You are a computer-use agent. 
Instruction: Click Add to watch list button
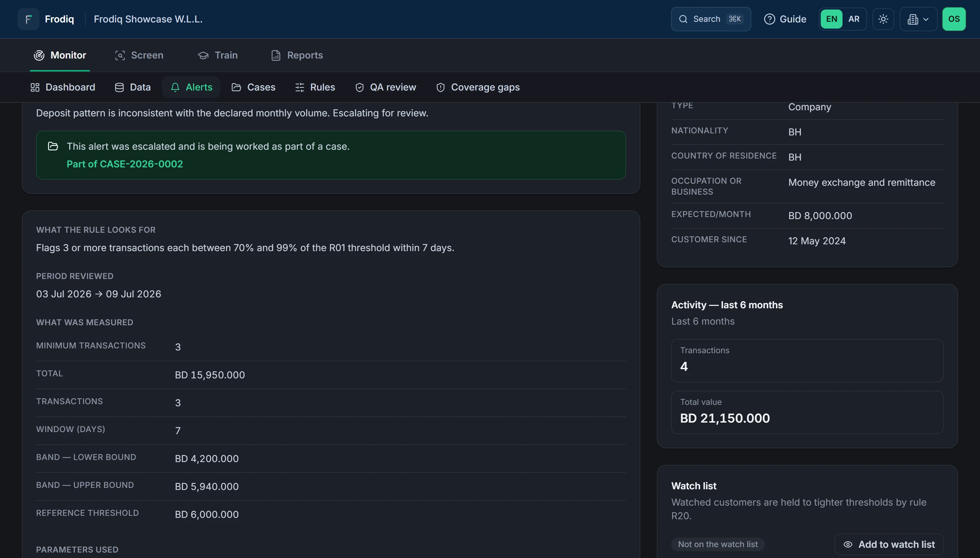tap(889, 545)
